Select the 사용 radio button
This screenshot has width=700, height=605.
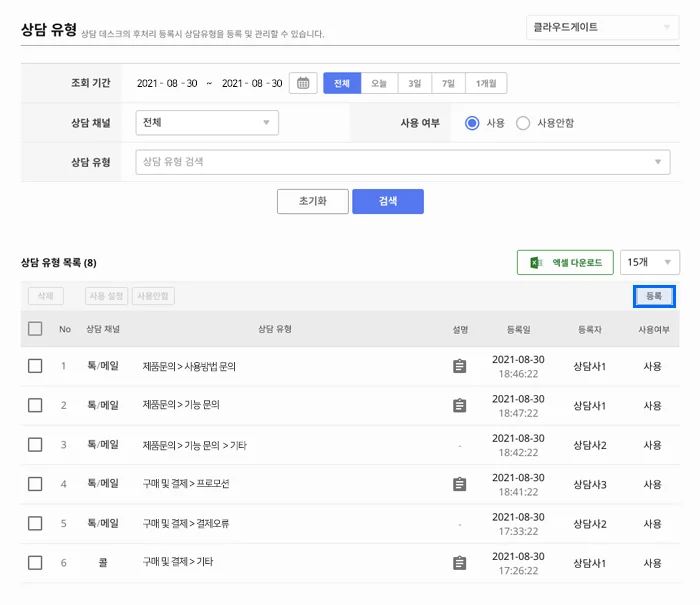tap(472, 123)
